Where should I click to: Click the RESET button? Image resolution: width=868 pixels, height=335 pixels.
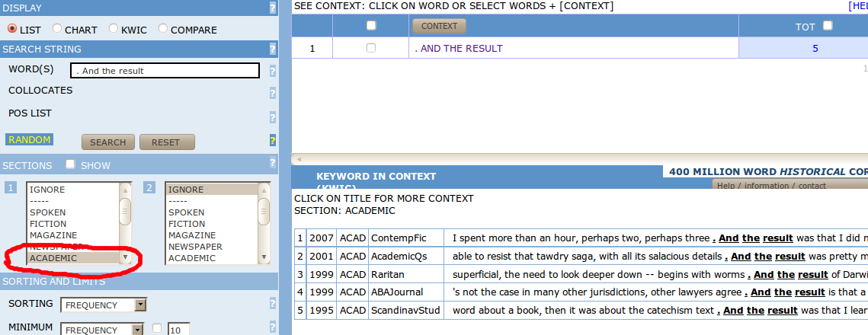pyautogui.click(x=166, y=142)
